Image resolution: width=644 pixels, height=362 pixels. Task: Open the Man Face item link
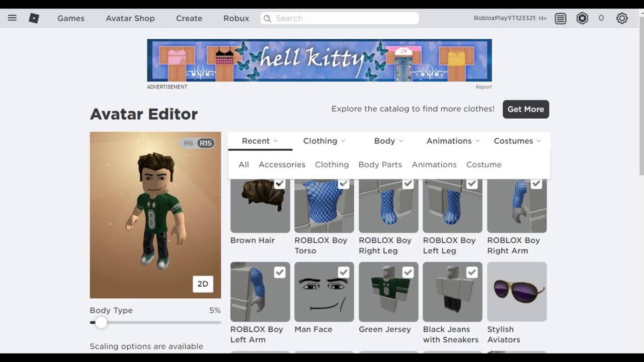(x=313, y=329)
